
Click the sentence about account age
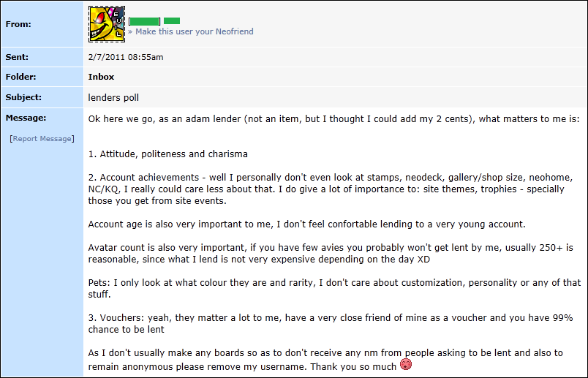coord(306,224)
